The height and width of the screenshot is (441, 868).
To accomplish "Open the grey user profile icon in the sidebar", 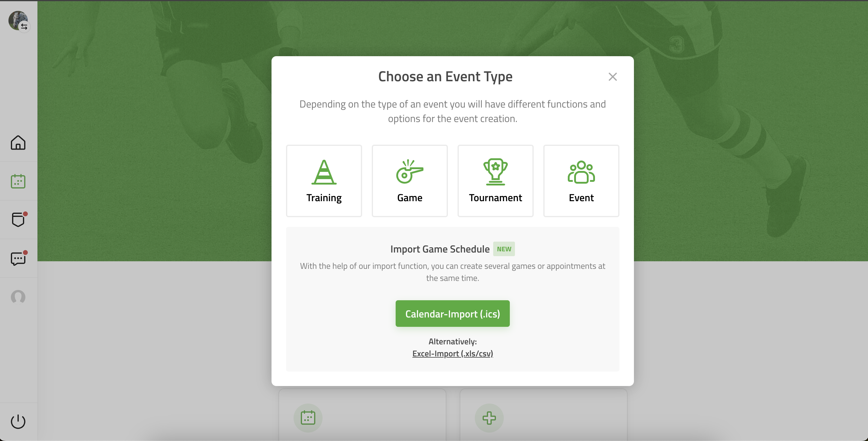I will (18, 297).
